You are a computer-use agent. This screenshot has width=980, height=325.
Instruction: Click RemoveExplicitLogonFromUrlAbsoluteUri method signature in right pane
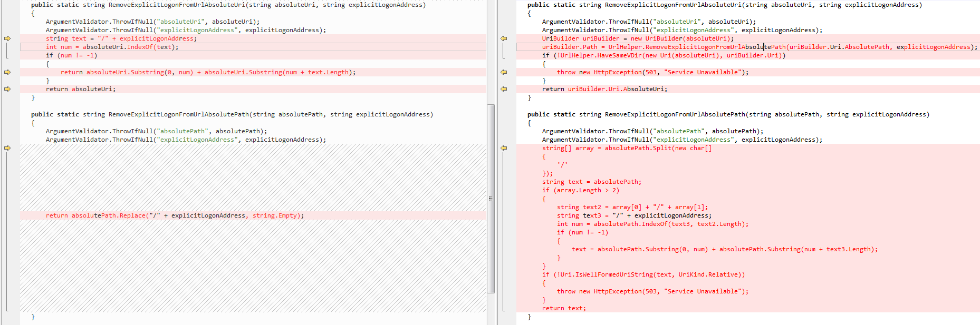(x=725, y=5)
